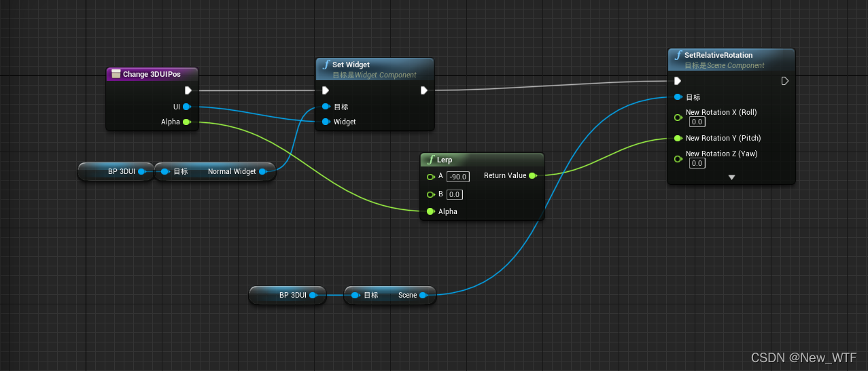Click execution output pin of Set Widget
This screenshot has height=371, width=868.
[x=423, y=90]
